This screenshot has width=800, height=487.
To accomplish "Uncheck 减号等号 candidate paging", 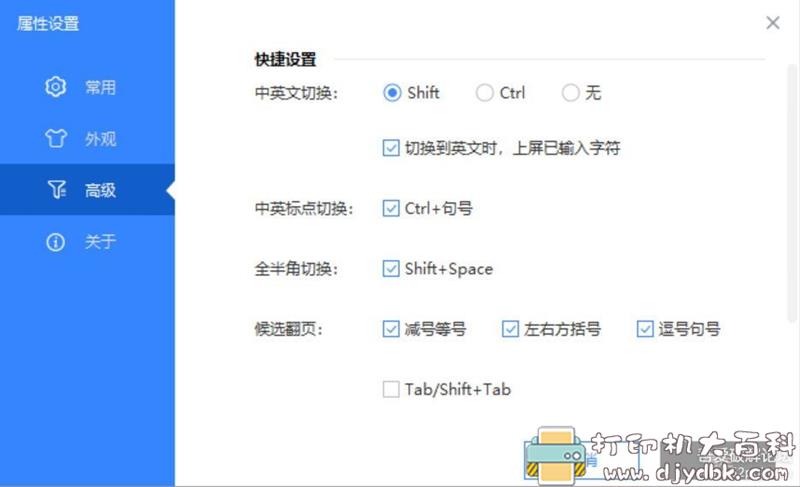I will point(391,329).
